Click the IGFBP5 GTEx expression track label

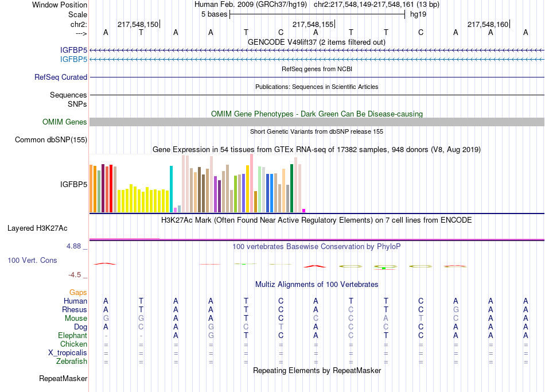[x=73, y=184]
